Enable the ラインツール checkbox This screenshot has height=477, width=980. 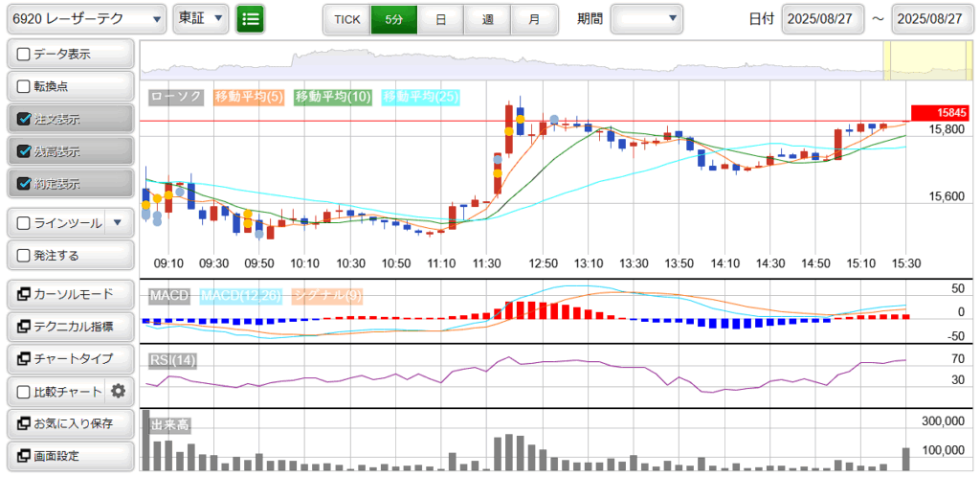click(24, 223)
